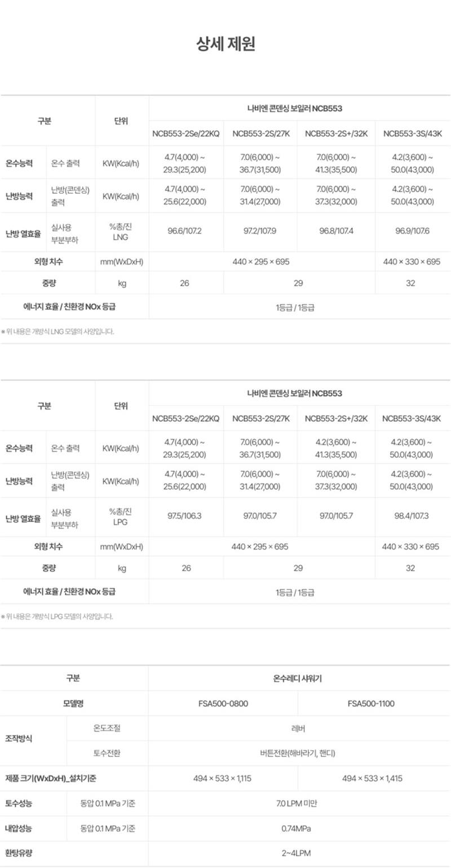Image resolution: width=451 pixels, height=868 pixels.
Task: Select the '0.74MPa' value
Action: point(297,829)
